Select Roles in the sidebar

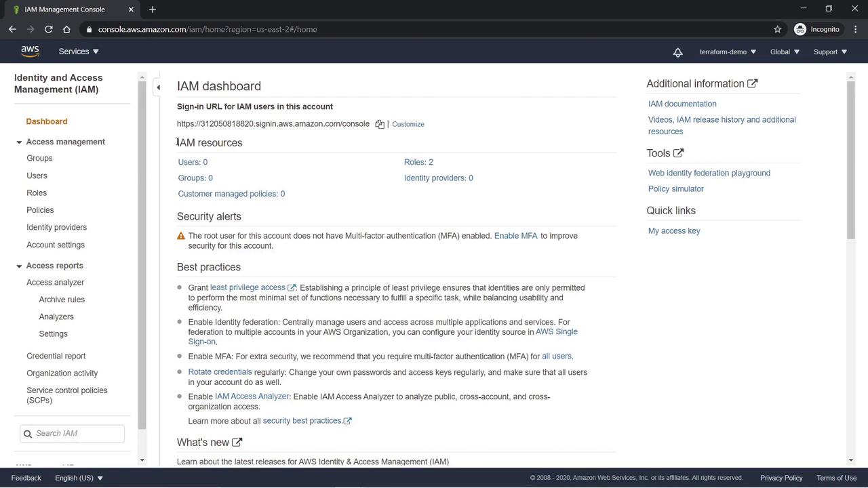click(x=37, y=193)
